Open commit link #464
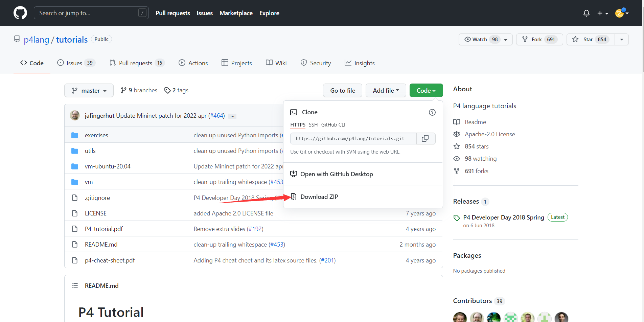 pos(216,116)
